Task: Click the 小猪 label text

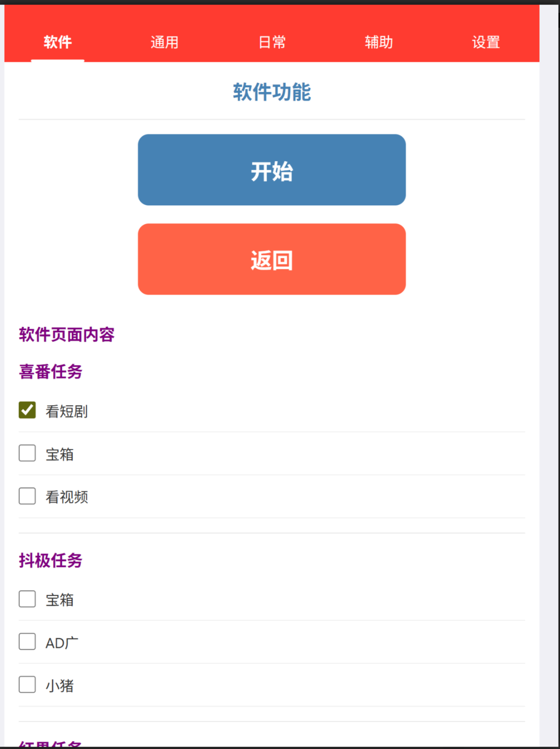Action: pyautogui.click(x=60, y=686)
